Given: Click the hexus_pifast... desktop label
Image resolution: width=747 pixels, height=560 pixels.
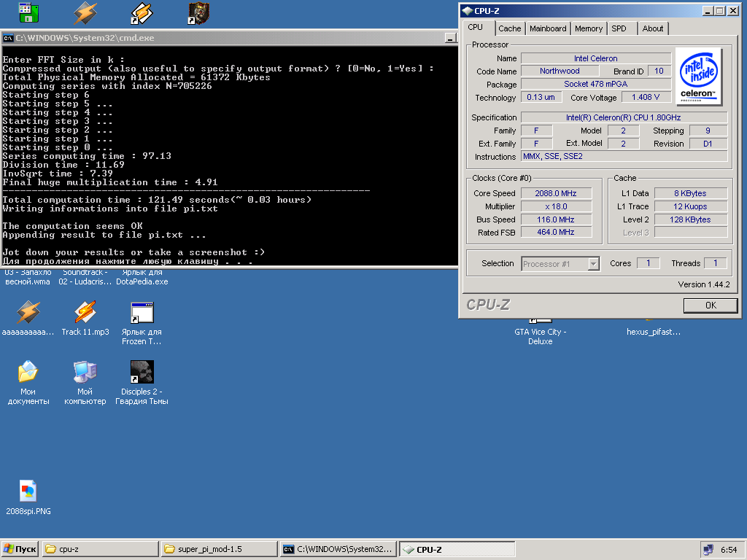Looking at the screenshot, I should [654, 332].
